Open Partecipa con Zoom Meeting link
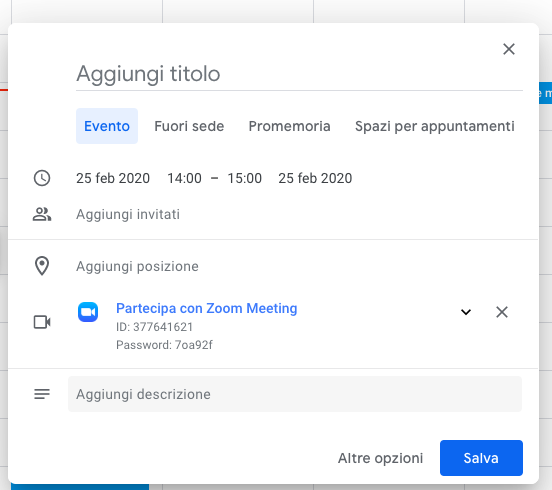The width and height of the screenshot is (552, 490). [x=207, y=308]
